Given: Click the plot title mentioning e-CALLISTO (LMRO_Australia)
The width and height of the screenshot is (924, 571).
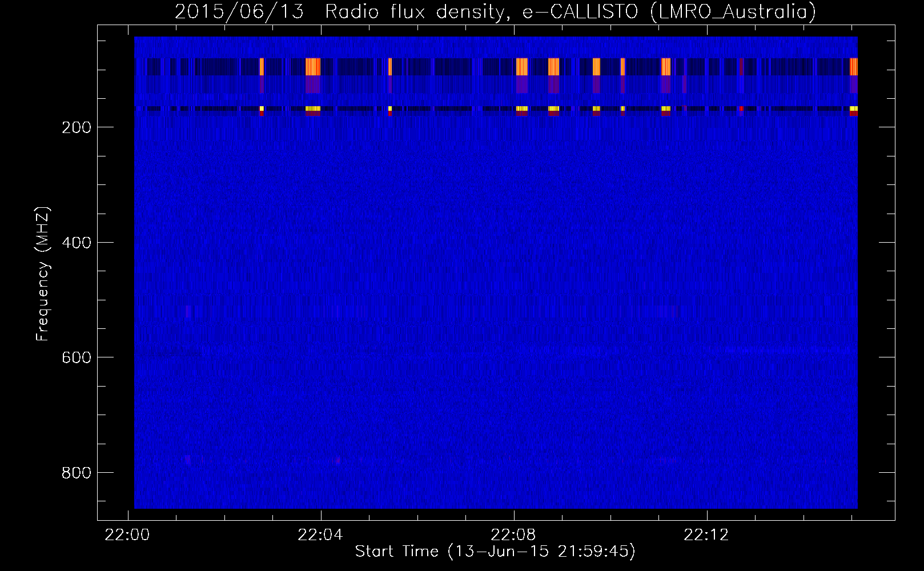Looking at the screenshot, I should (x=495, y=11).
